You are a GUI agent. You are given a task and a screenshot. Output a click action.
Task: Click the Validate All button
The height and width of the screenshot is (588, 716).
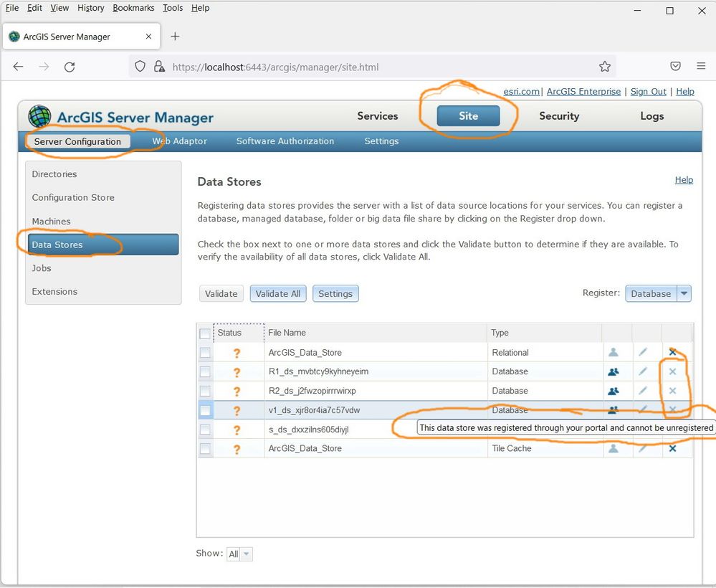[x=278, y=294]
